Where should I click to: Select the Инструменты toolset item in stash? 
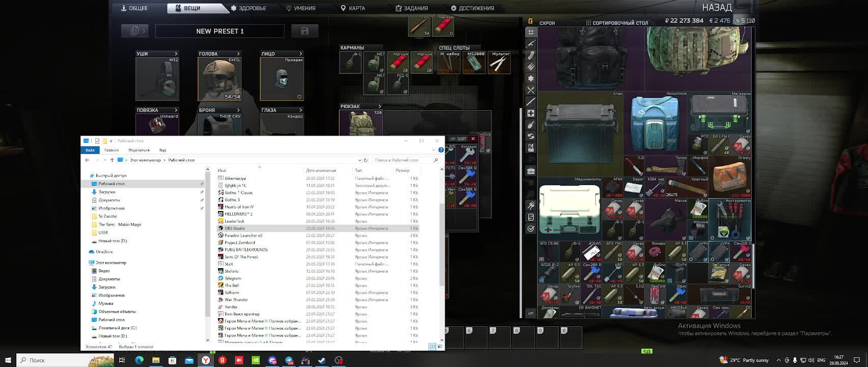coord(729,219)
